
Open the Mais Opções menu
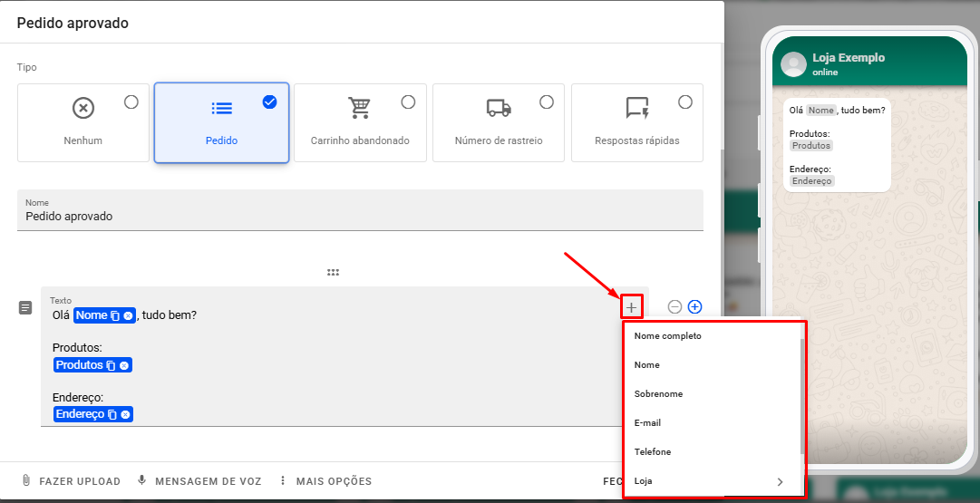coord(325,481)
